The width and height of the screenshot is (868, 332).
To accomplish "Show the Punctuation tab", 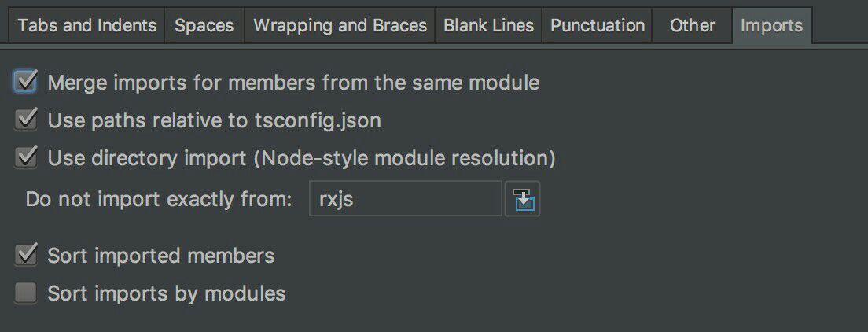I will 598,25.
